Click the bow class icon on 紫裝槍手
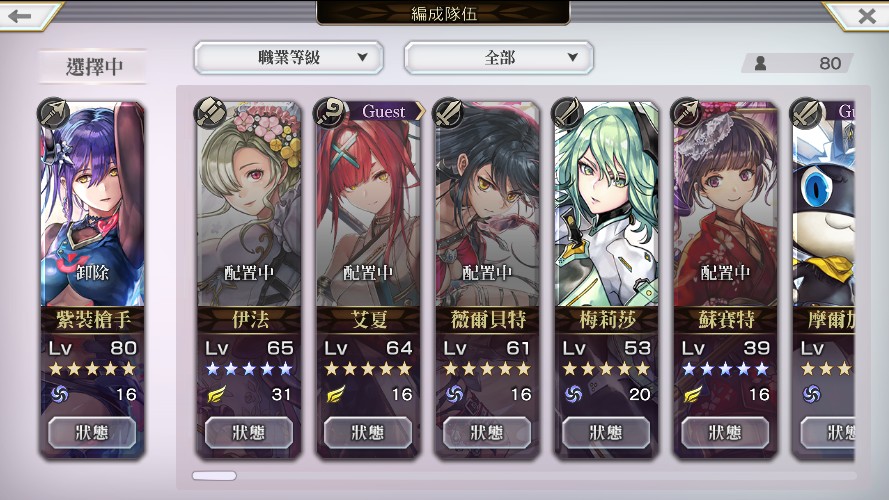Image resolution: width=889 pixels, height=500 pixels. (53, 113)
